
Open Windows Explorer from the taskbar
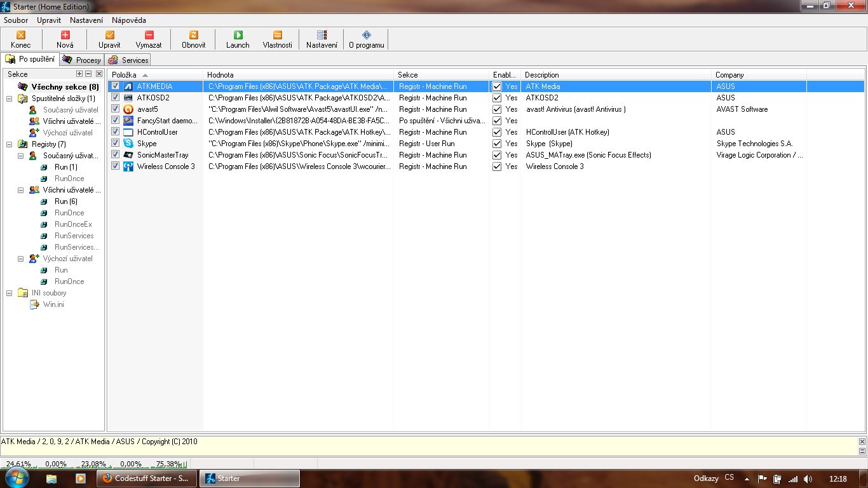(51, 478)
